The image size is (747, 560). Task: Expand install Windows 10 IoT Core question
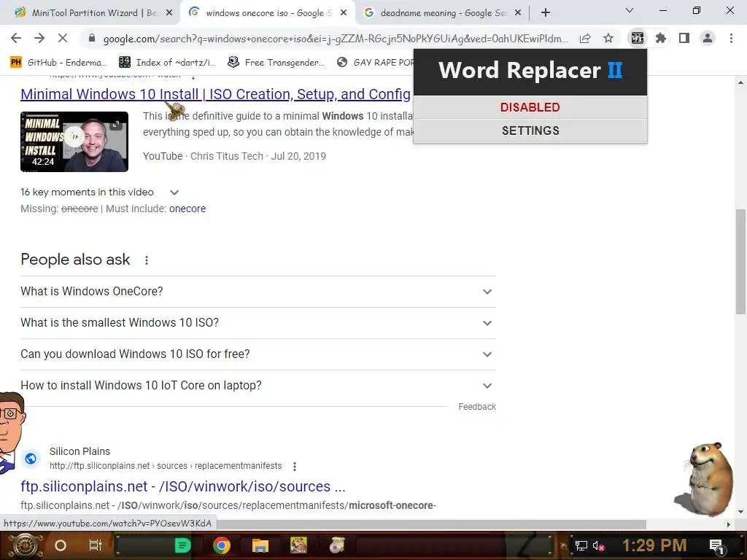coord(258,386)
